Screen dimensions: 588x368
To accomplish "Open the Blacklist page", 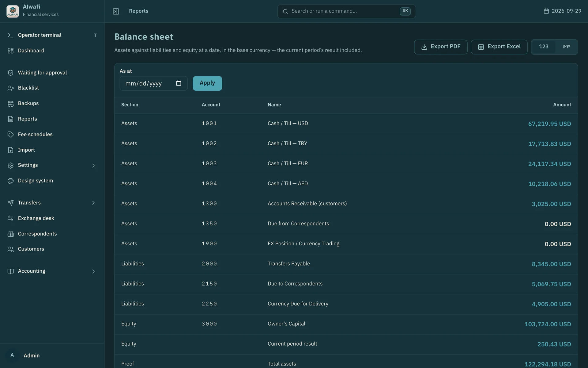I will (x=52, y=88).
